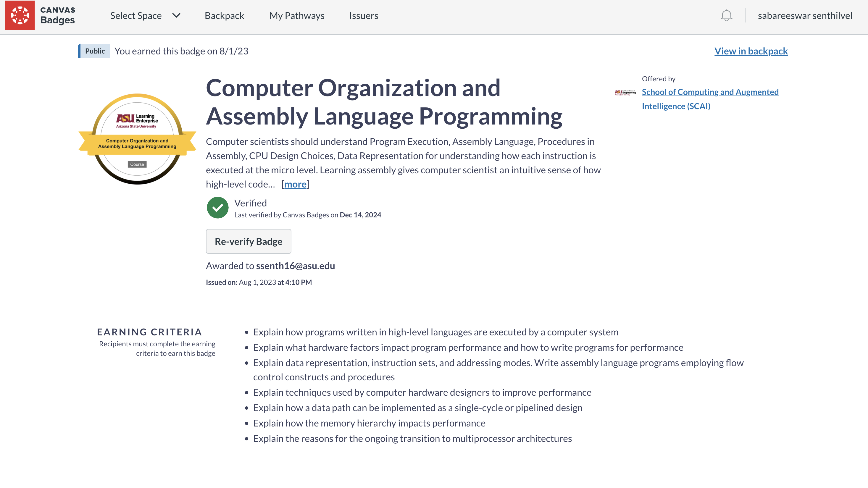
Task: Click the badge description paragraph
Action: (403, 163)
